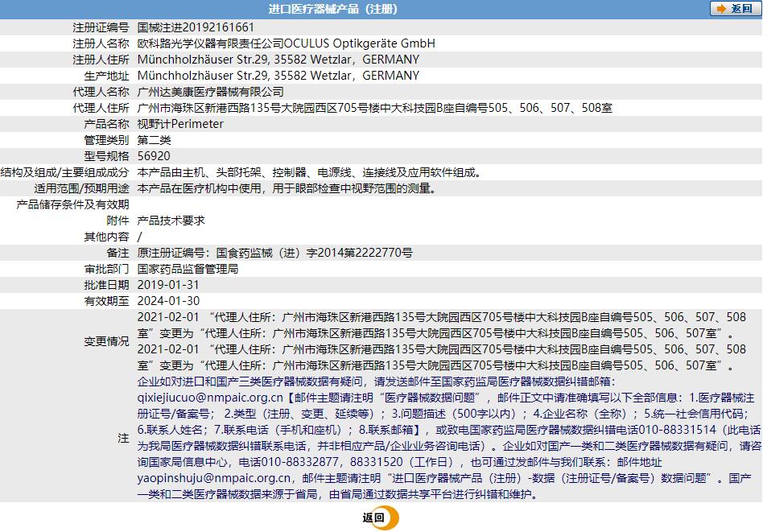Viewport: 763px width, 532px height.
Task: Click the 产品储存条件及有效期 label
Action: [73, 204]
